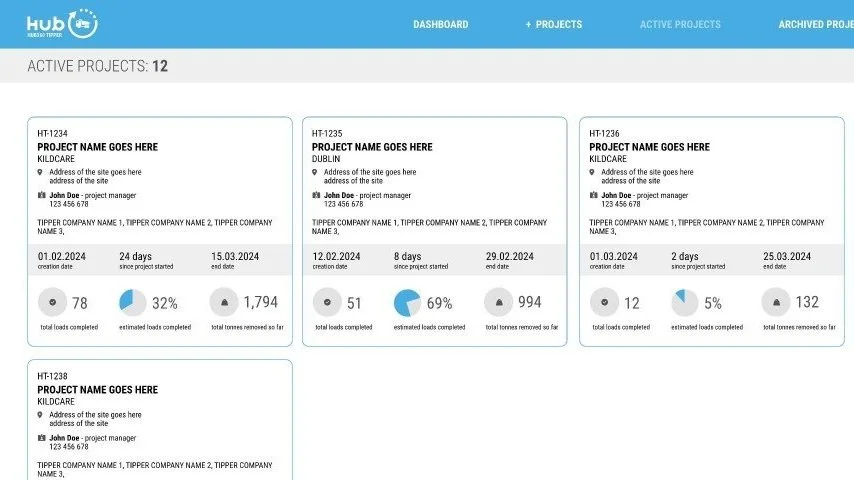Click loads completed check icon beside 78

pyautogui.click(x=52, y=302)
